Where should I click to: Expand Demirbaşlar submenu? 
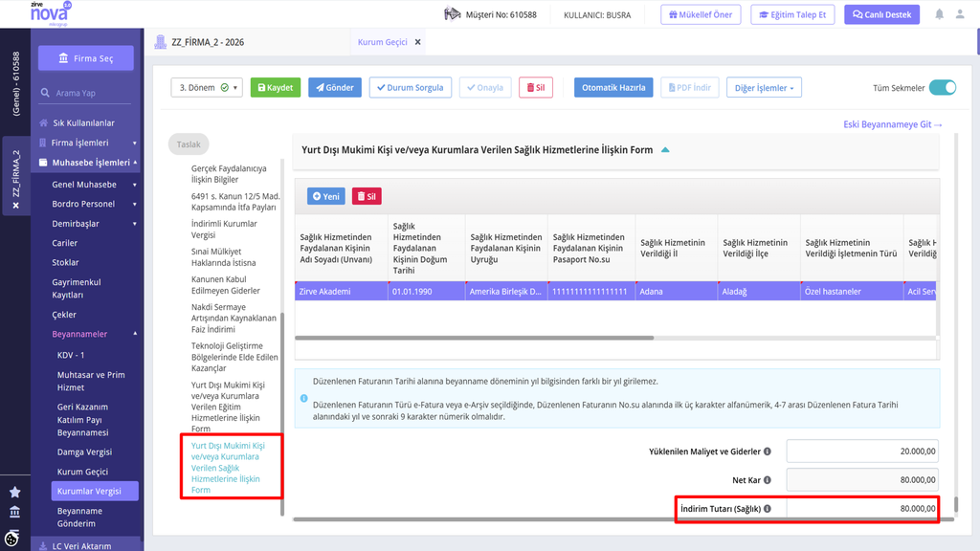[134, 224]
